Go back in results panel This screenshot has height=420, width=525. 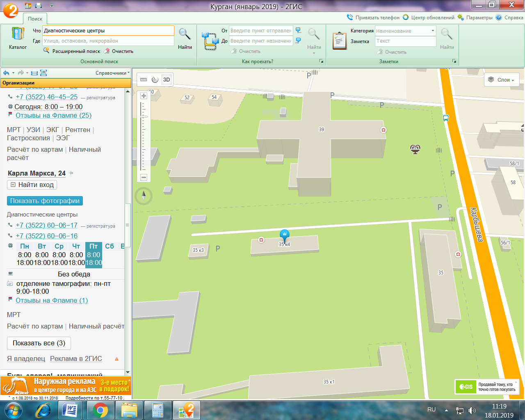(6, 73)
